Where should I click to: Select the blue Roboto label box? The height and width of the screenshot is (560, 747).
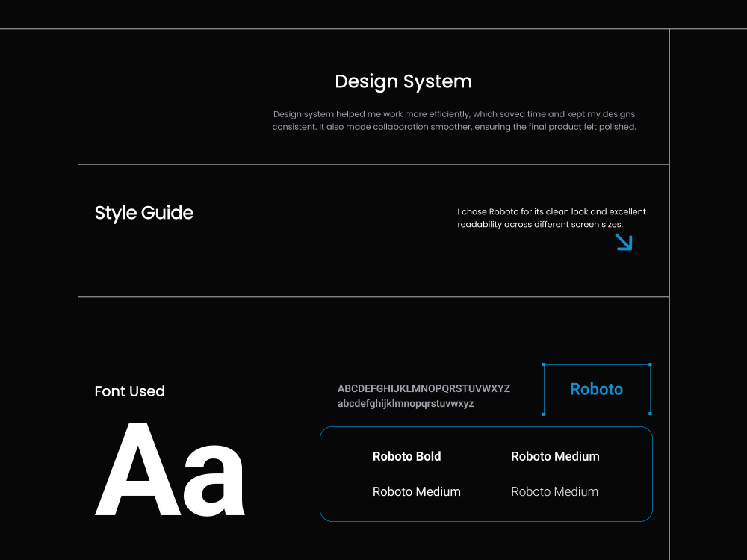(x=597, y=390)
